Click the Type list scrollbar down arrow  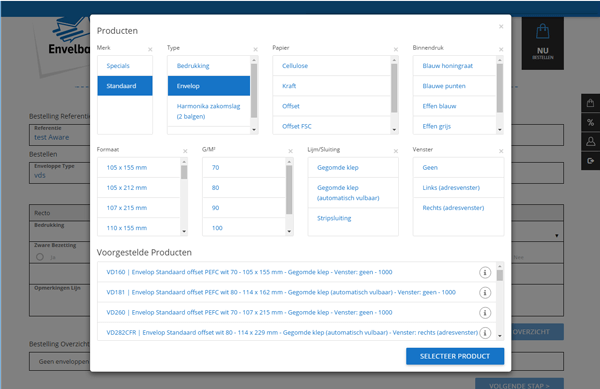(254, 130)
